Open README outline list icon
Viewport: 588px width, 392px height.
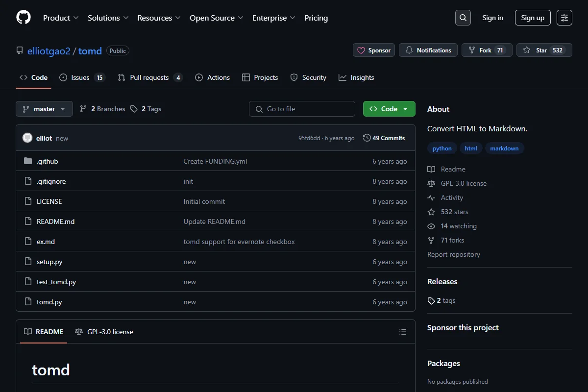403,332
